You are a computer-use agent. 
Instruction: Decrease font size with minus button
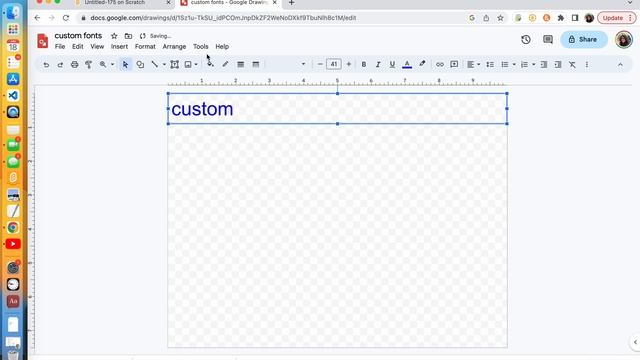(x=320, y=64)
